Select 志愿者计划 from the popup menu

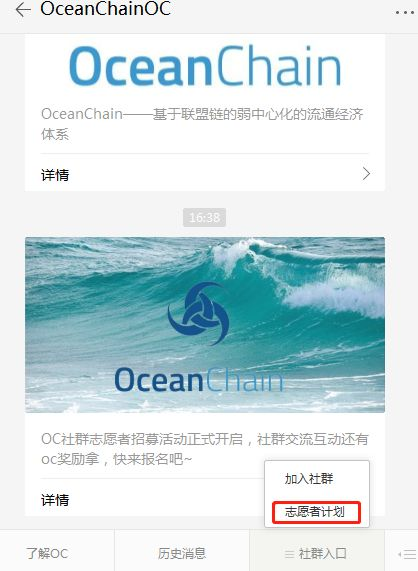click(x=315, y=512)
